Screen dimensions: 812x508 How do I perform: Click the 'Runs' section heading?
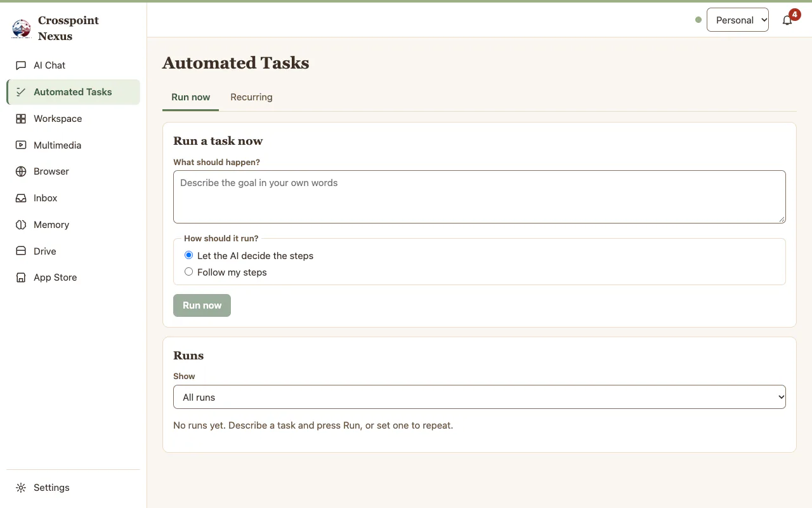[188, 356]
